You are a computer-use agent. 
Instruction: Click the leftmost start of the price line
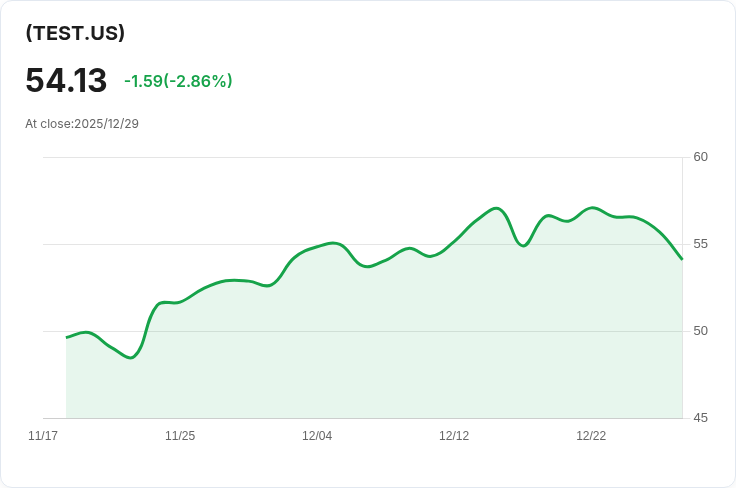(x=67, y=337)
